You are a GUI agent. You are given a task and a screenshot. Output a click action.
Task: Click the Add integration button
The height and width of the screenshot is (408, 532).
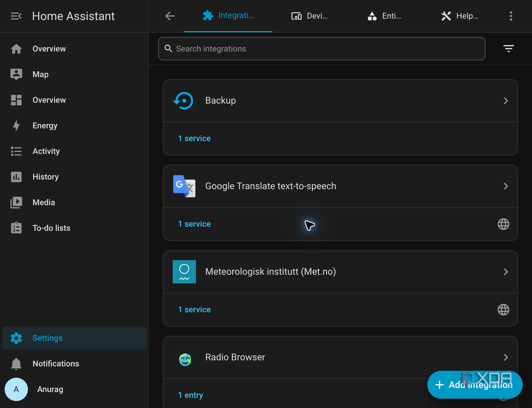[x=475, y=385]
